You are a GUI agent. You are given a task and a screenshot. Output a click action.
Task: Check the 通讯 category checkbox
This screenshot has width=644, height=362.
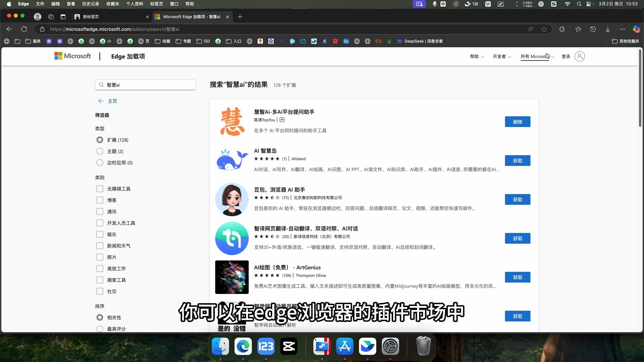click(100, 212)
